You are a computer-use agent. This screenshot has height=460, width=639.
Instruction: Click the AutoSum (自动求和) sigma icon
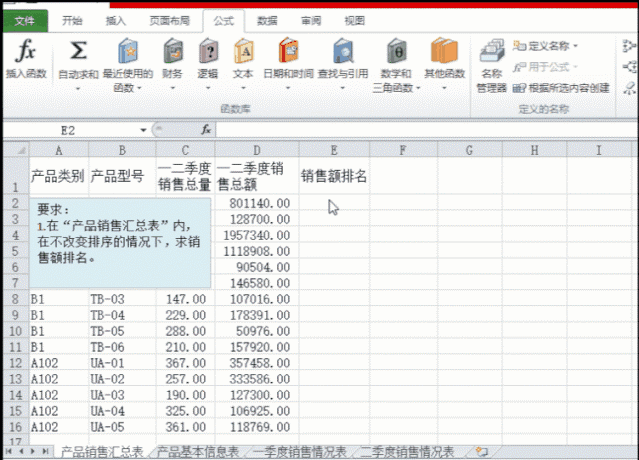[x=78, y=51]
